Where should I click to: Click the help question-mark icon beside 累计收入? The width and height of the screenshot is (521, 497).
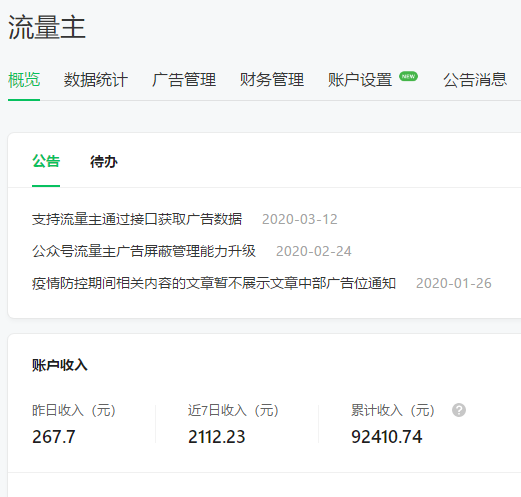459,410
